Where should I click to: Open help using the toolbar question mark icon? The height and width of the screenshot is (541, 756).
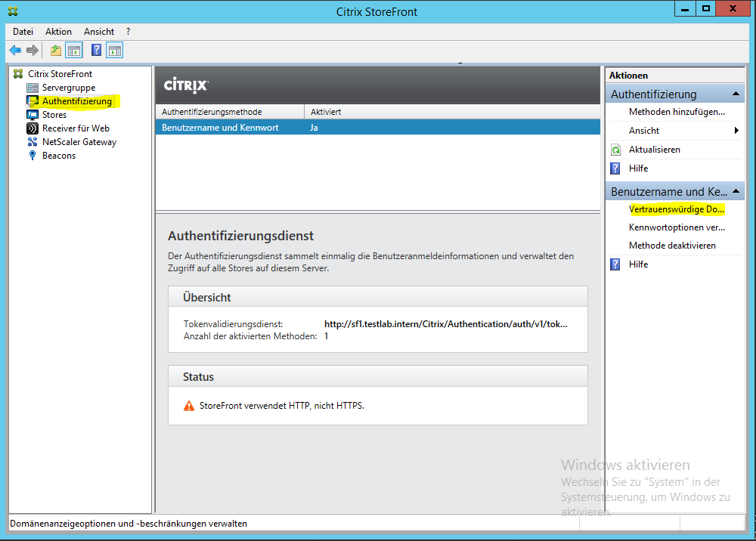(97, 50)
